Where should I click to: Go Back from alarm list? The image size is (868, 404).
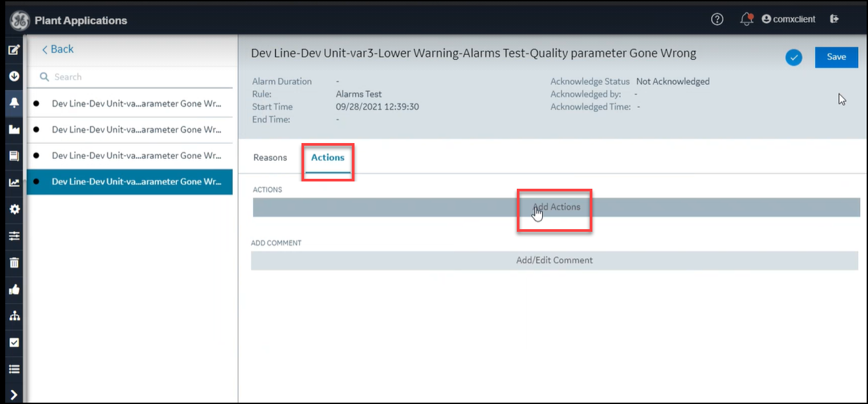tap(58, 49)
